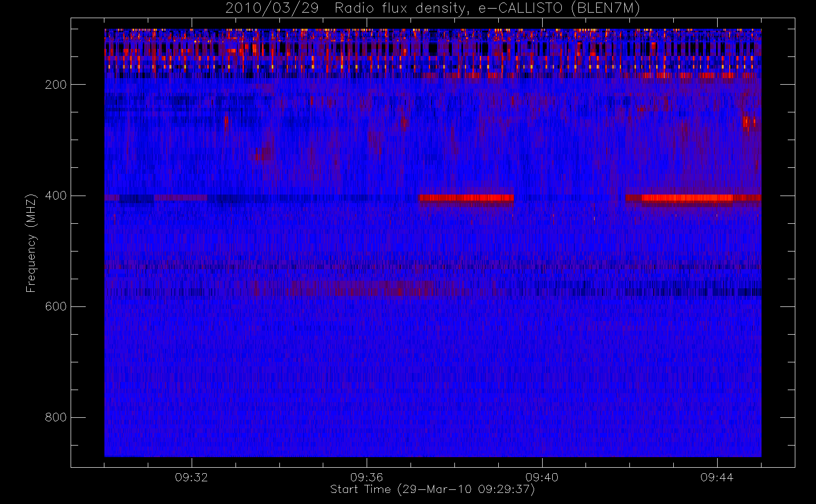Click the faint red band near 570 MHz
The image size is (816, 504).
362,289
